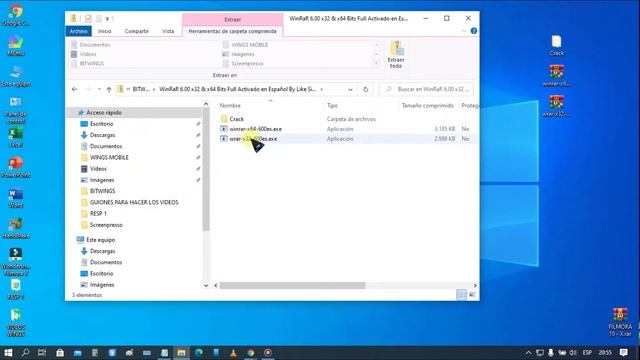640x360 pixels.
Task: Open Excel desktop shortcut
Action: (16, 138)
